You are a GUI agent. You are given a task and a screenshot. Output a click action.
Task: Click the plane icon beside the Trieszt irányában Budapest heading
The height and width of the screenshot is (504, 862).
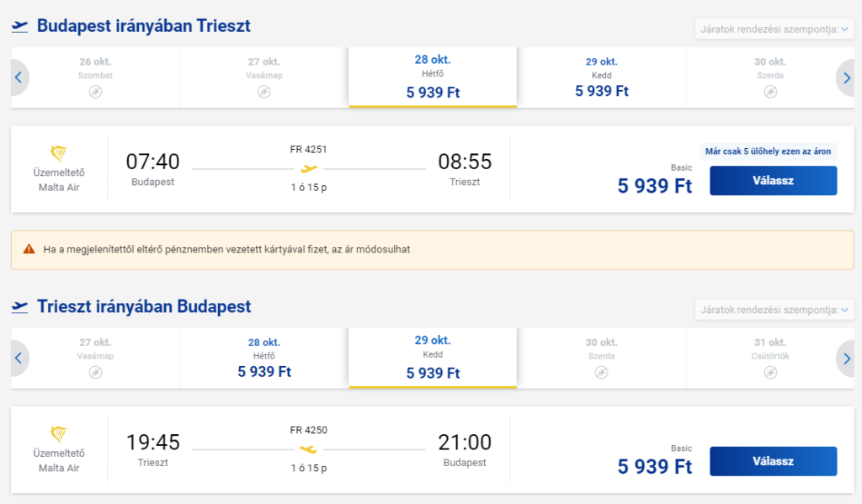pyautogui.click(x=20, y=306)
